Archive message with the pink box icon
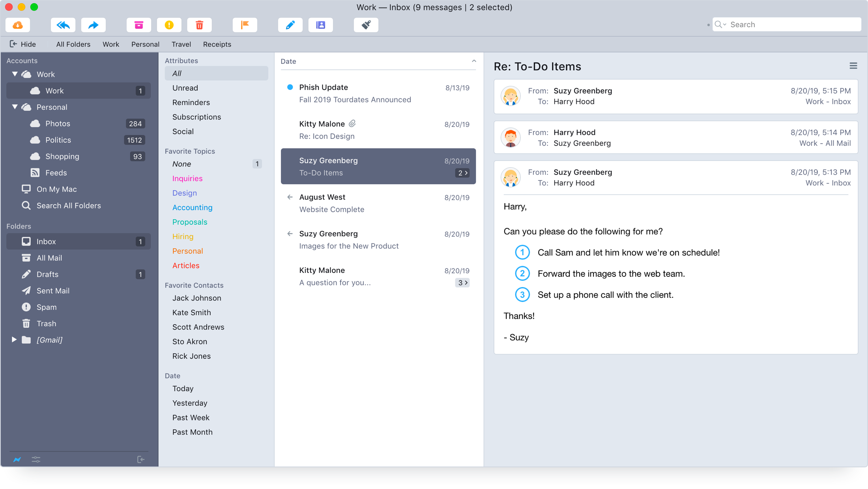 [138, 25]
